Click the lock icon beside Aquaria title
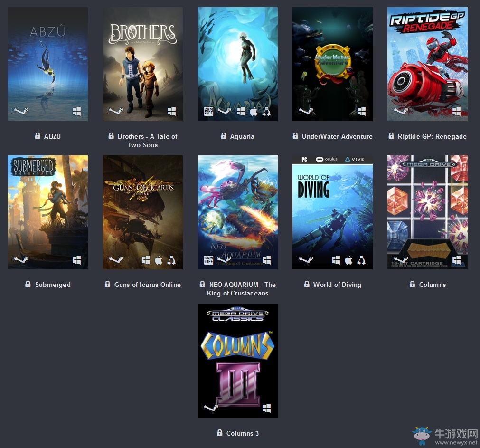 (x=224, y=136)
